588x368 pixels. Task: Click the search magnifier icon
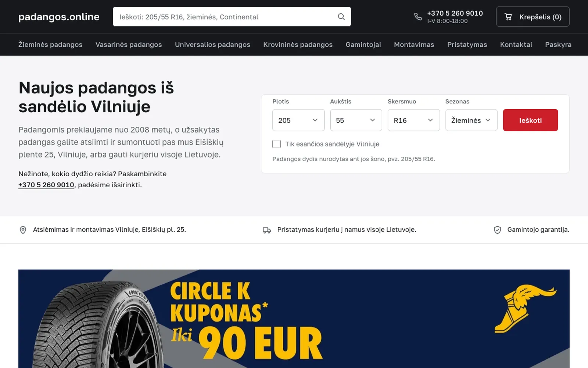click(341, 17)
